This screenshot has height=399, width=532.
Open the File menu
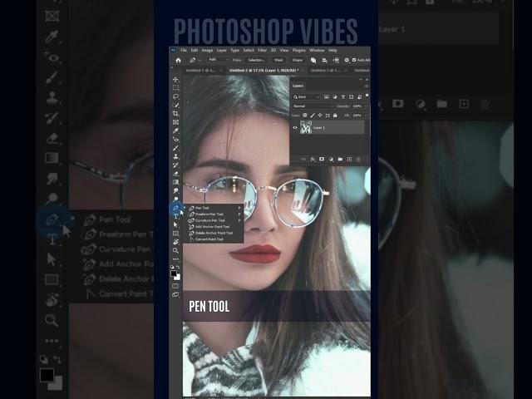click(184, 50)
